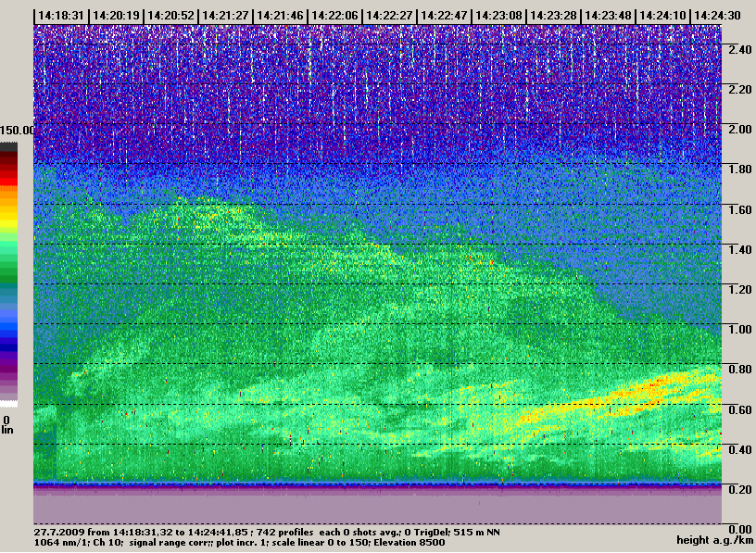The height and width of the screenshot is (553, 756).
Task: Click the 0.00 height axis label
Action: coord(739,529)
